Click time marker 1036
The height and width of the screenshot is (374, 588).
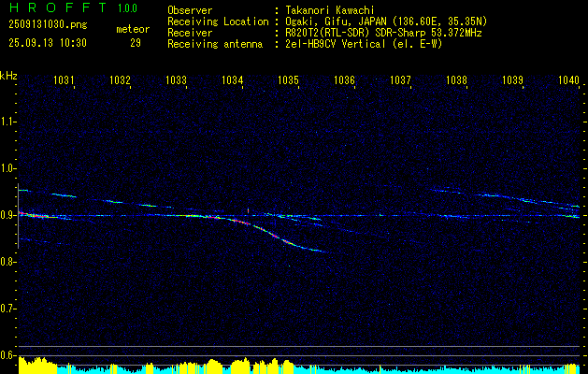344,79
